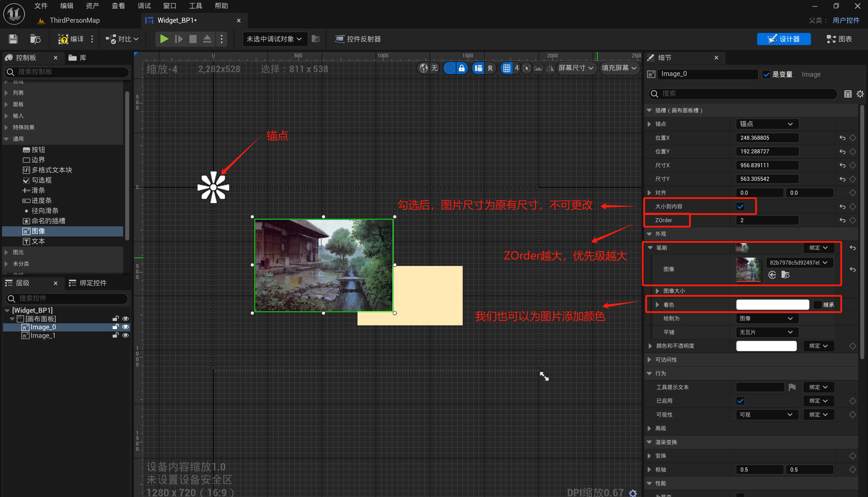This screenshot has height=497, width=868.
Task: Collapse the 通用 palette category
Action: (6, 139)
